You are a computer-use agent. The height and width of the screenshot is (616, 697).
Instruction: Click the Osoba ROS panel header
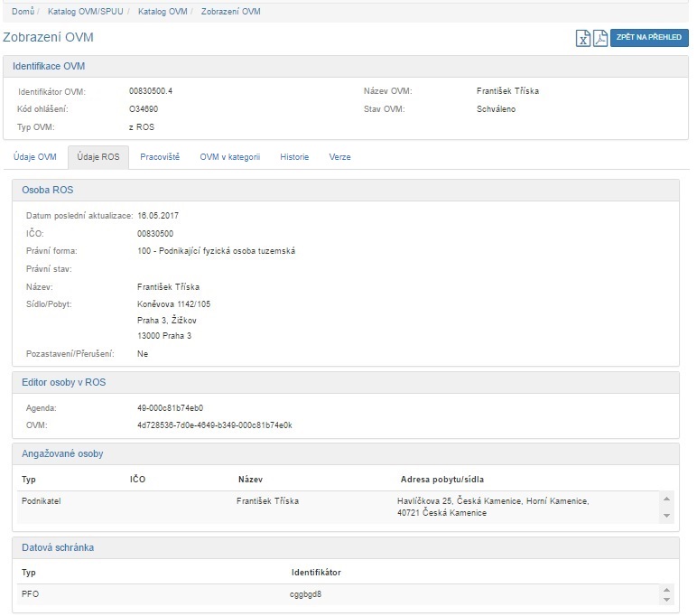click(47, 191)
